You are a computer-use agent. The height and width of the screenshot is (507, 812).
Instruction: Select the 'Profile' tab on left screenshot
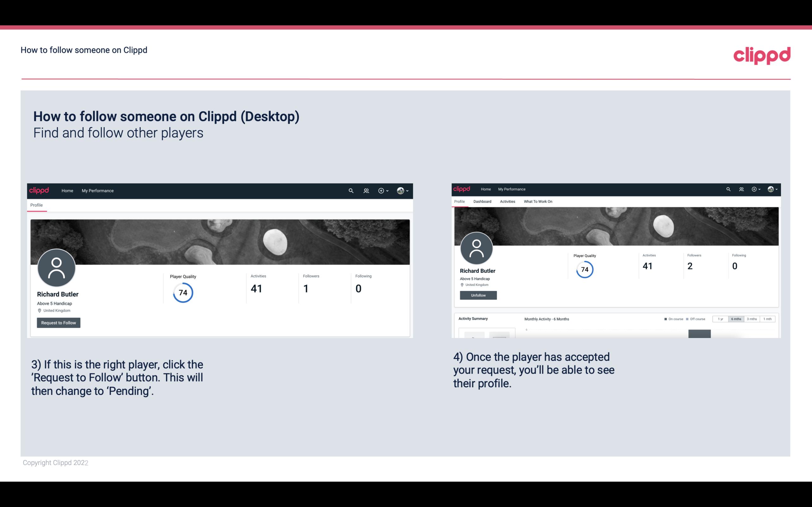coord(36,205)
